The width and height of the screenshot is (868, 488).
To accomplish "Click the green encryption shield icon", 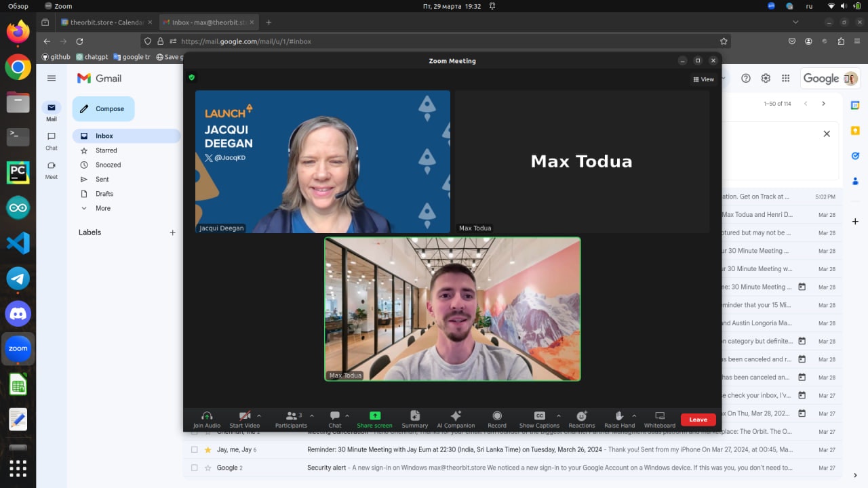I will click(192, 77).
